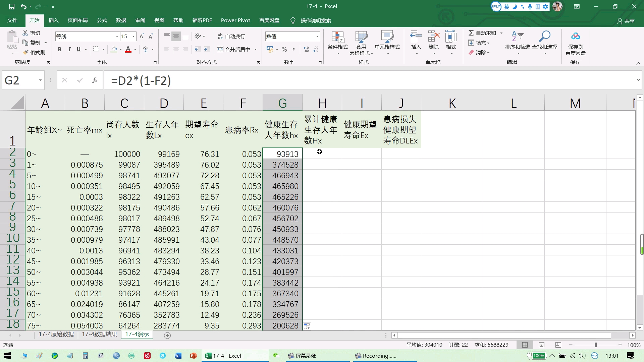
Task: Toggle 合并后居中 merge and center
Action: point(235,49)
